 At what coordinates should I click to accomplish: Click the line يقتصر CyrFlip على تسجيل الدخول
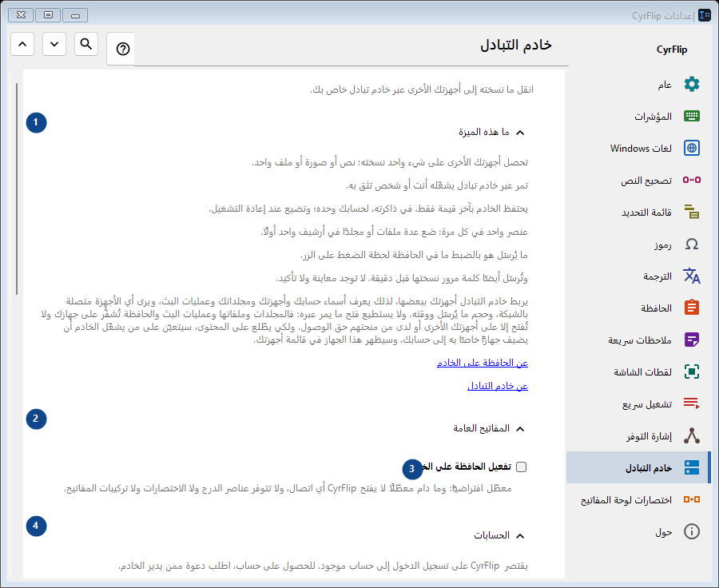click(x=324, y=566)
